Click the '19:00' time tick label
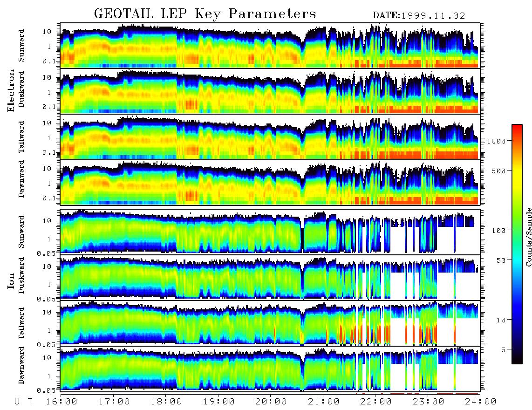Screen dimensions: 532x410 click(x=219, y=402)
